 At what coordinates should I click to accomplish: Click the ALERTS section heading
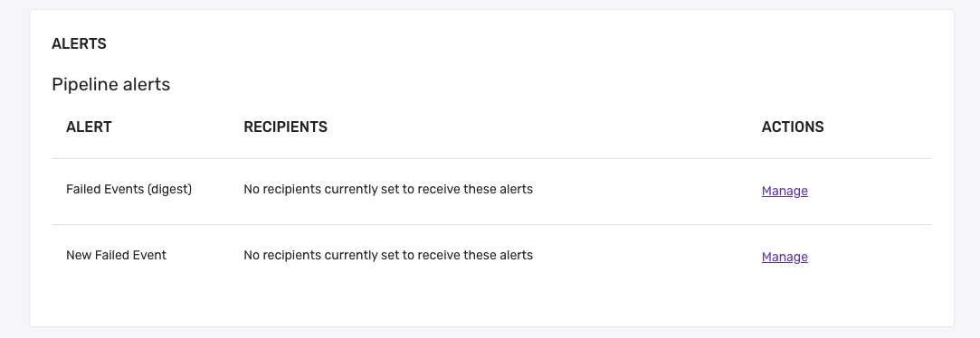point(79,43)
